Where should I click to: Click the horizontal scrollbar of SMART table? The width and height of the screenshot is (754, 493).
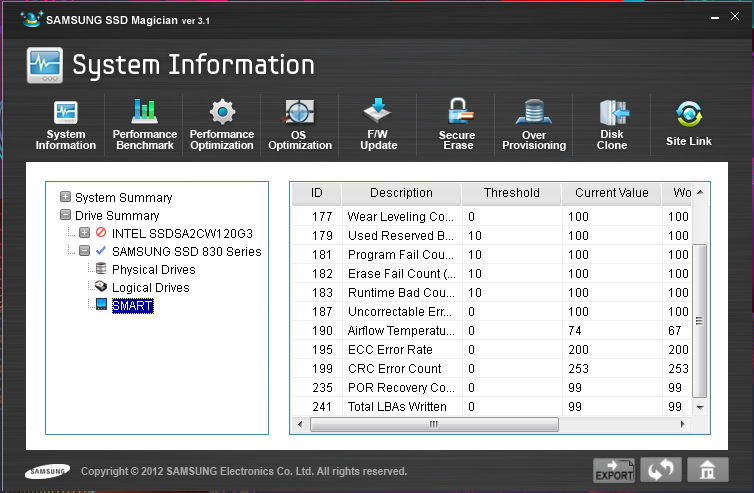click(x=433, y=424)
